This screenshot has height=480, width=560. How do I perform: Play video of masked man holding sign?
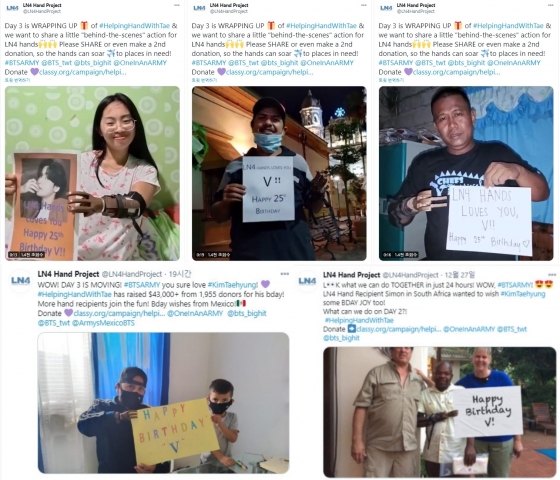[279, 173]
